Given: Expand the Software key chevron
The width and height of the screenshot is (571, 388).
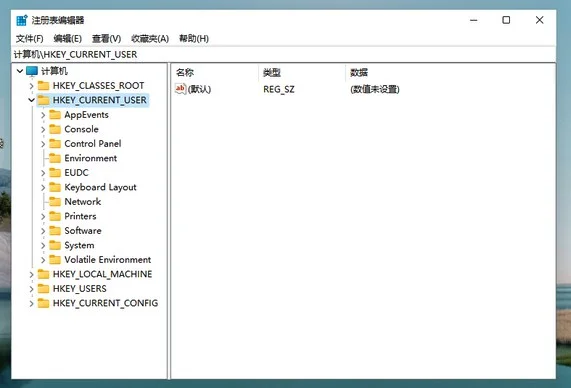Looking at the screenshot, I should [x=43, y=231].
